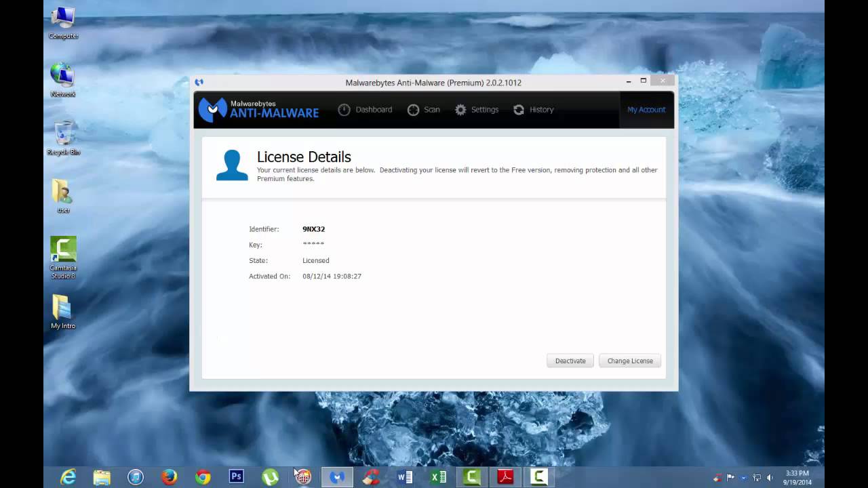Launch Firefox from the taskbar
The width and height of the screenshot is (868, 488).
[170, 477]
